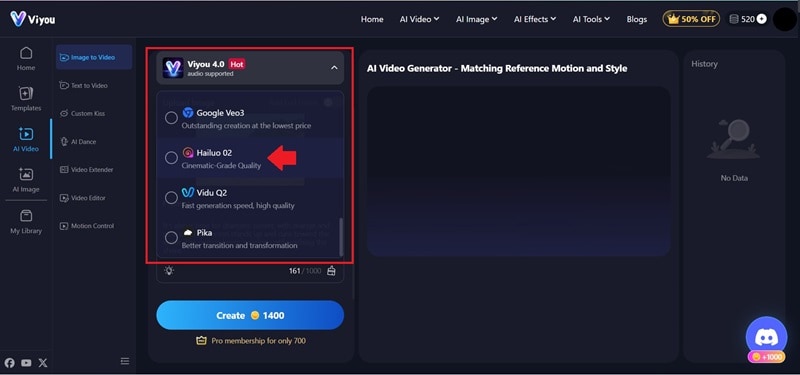Open the user profile avatar
This screenshot has width=800, height=375.
point(784,19)
